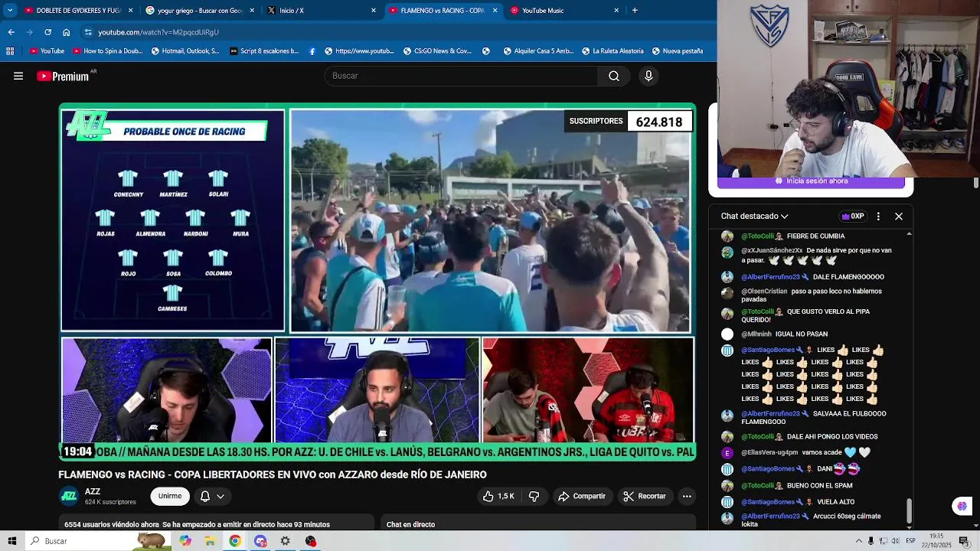The image size is (980, 551).
Task: Switch to Chrome on the taskbar
Action: [235, 541]
